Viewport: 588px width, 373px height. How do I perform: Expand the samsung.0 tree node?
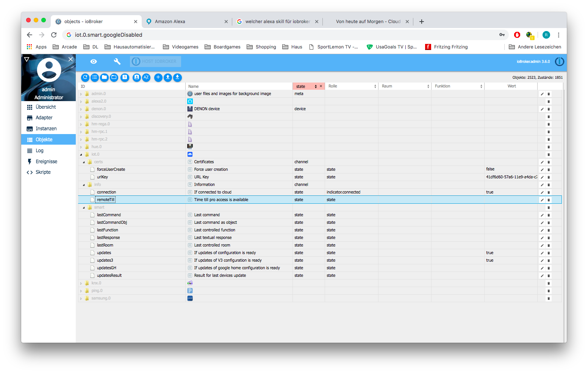(x=81, y=298)
